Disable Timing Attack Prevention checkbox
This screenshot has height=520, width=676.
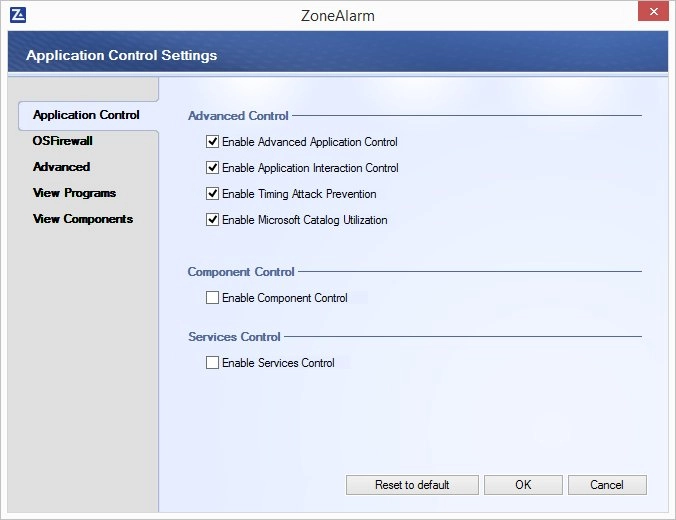tap(212, 193)
